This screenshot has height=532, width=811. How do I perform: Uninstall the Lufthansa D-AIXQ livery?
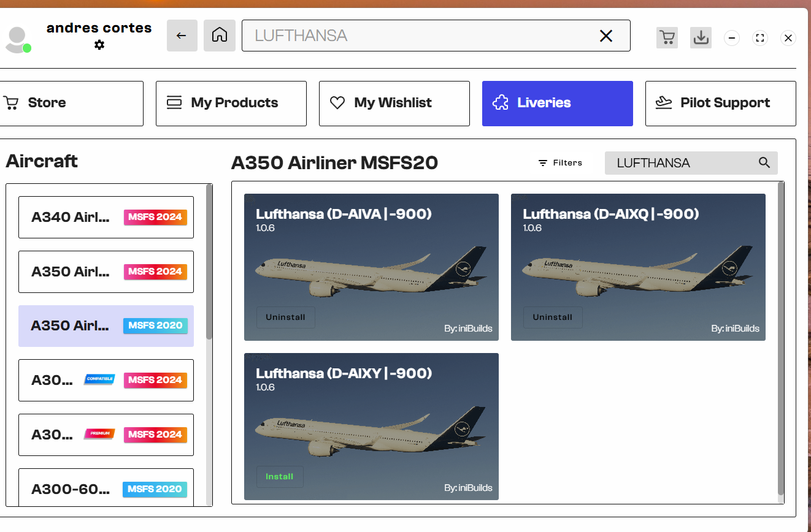coord(552,317)
